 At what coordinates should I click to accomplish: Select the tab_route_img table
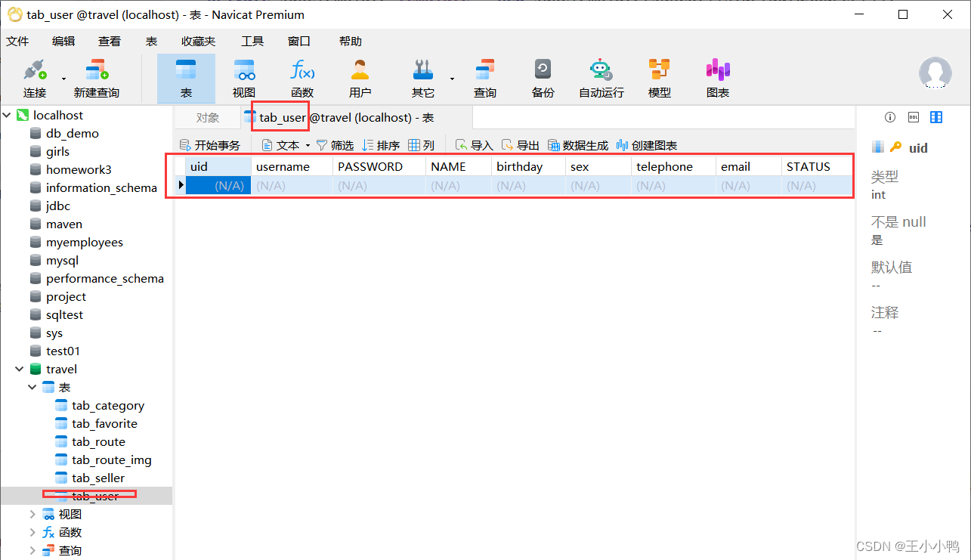click(112, 459)
